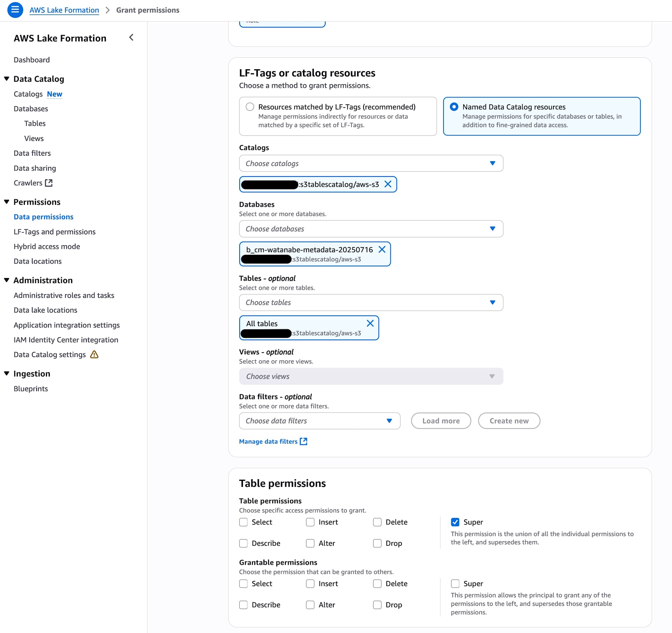Open Administrative roles and tasks
672x633 pixels.
64,295
